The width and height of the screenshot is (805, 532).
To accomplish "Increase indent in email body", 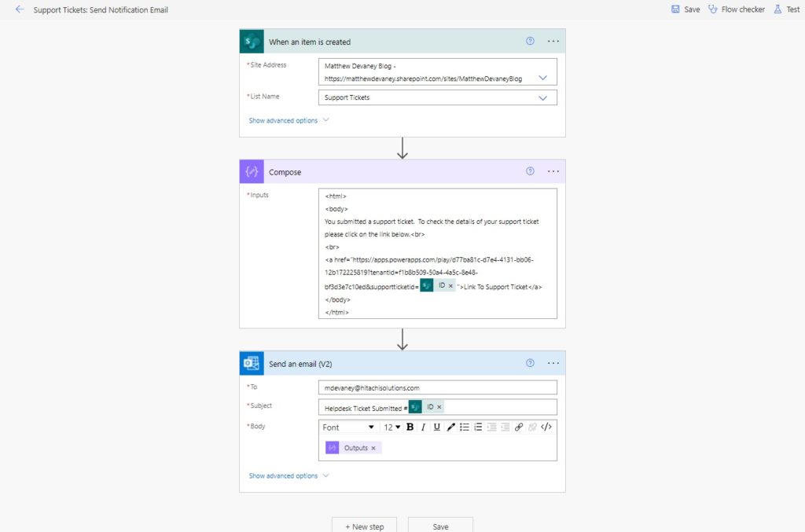I will point(505,427).
